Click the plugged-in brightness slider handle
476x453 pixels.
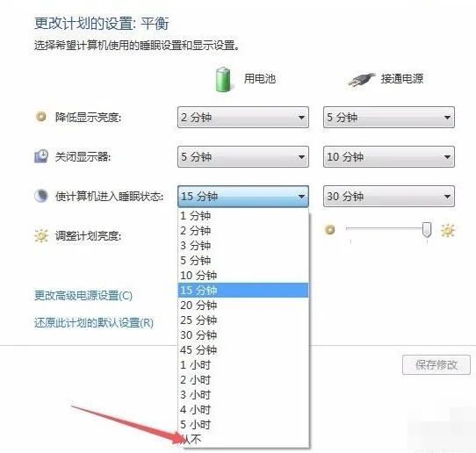pos(427,229)
